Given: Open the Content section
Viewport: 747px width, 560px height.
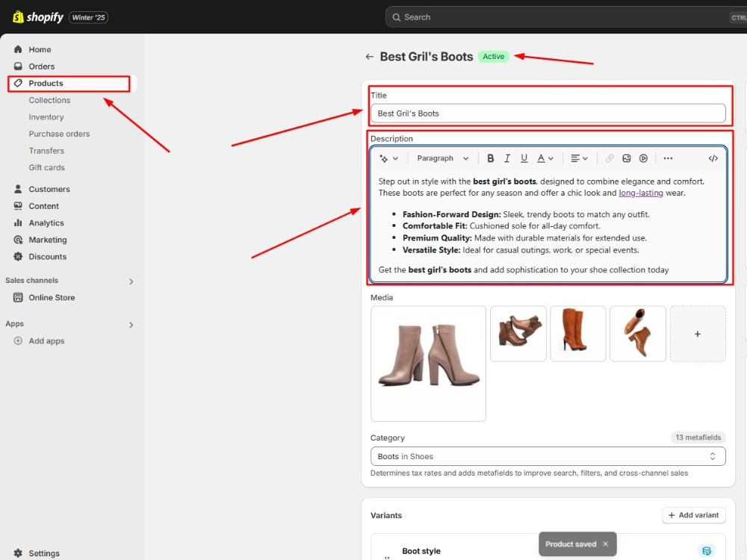Looking at the screenshot, I should 44,206.
